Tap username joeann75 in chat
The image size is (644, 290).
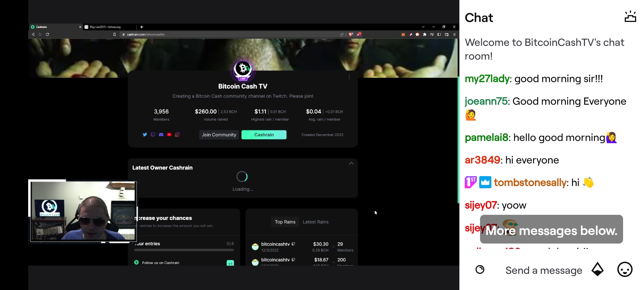(486, 101)
